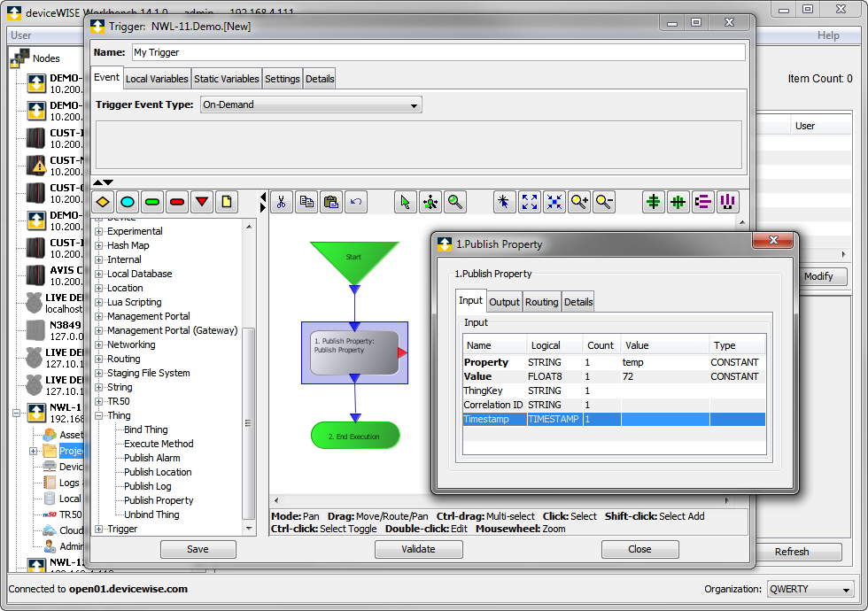Expand the Lua Scripting tree node
Image resolution: width=868 pixels, height=611 pixels.
99,302
